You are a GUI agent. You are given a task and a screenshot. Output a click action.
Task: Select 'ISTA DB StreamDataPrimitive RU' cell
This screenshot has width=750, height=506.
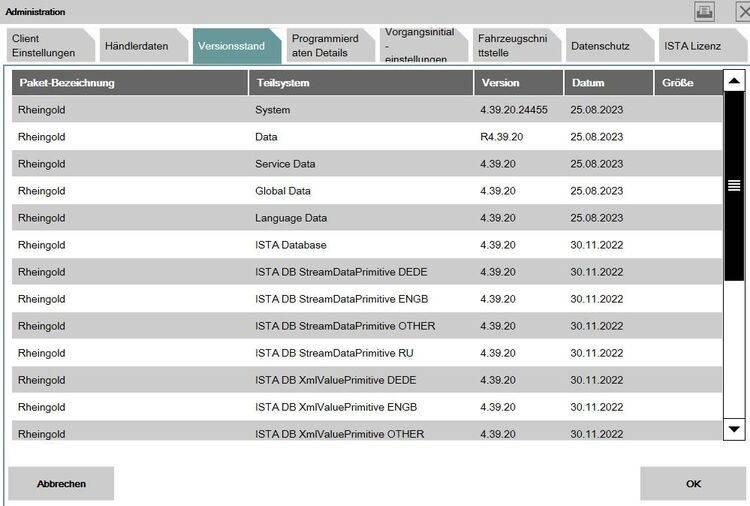coord(334,353)
